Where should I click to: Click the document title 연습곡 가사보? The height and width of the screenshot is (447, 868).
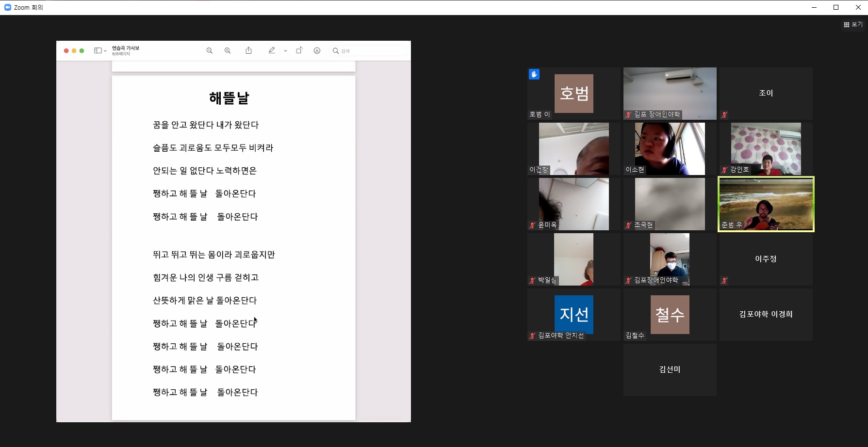(126, 48)
